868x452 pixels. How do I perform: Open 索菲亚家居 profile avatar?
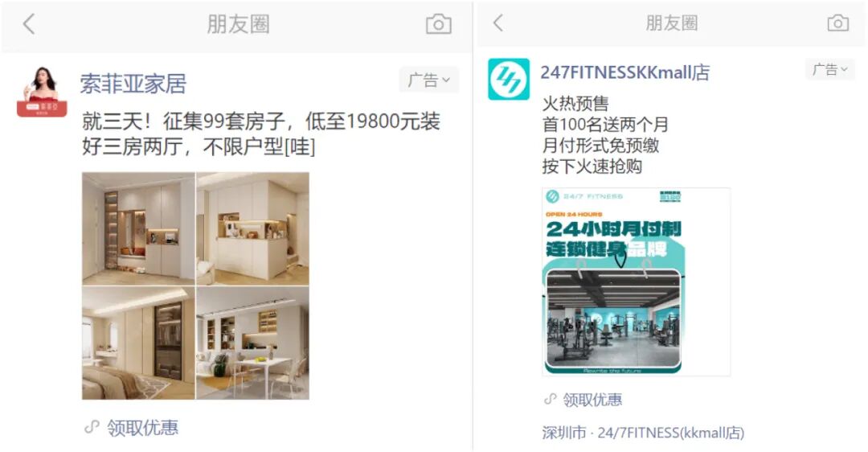42,92
